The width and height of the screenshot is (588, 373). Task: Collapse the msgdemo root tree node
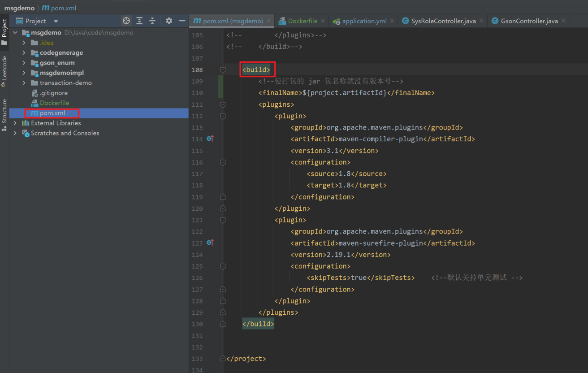pos(16,33)
